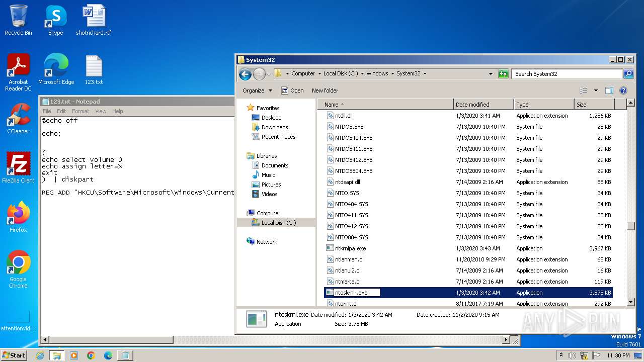This screenshot has width=644, height=362.
Task: Expand the System32 breadcrumb arrow
Action: (425, 73)
